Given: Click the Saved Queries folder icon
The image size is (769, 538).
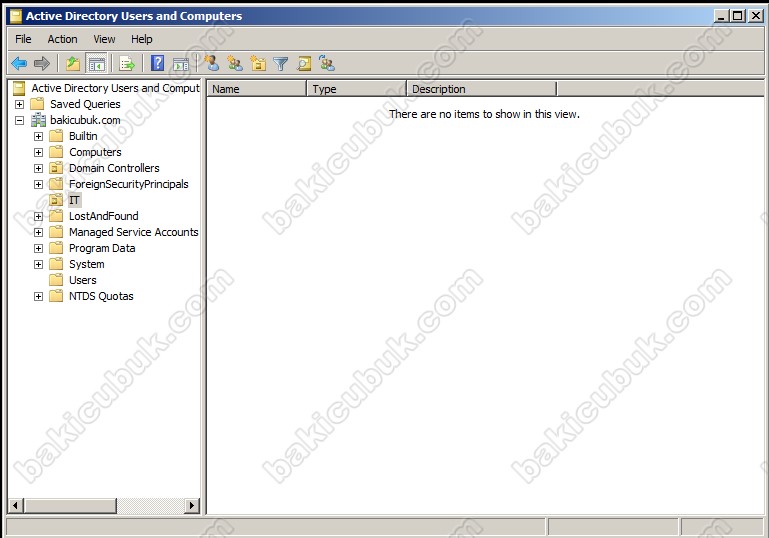Looking at the screenshot, I should [37, 104].
